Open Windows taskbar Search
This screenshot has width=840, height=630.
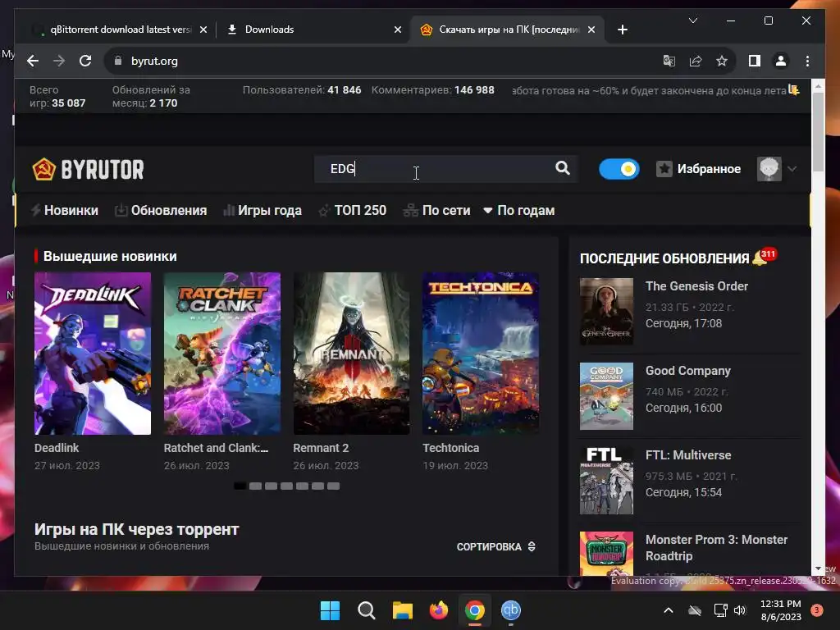tap(367, 610)
